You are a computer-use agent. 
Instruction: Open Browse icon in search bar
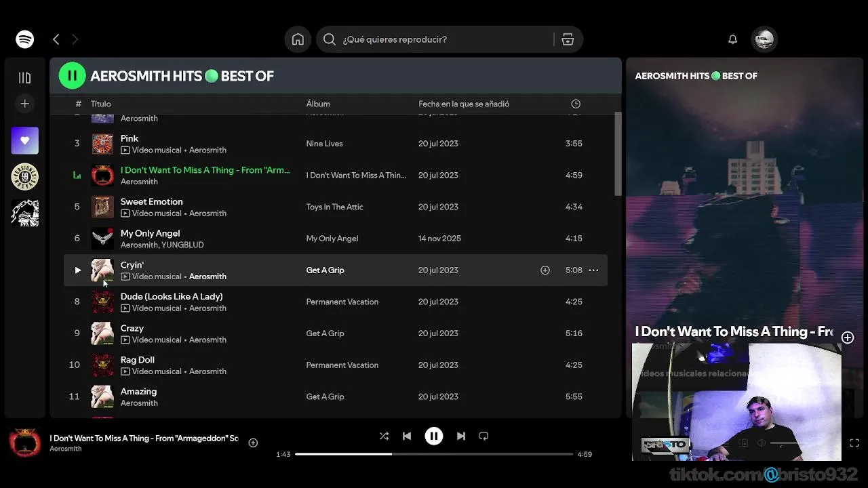(568, 39)
